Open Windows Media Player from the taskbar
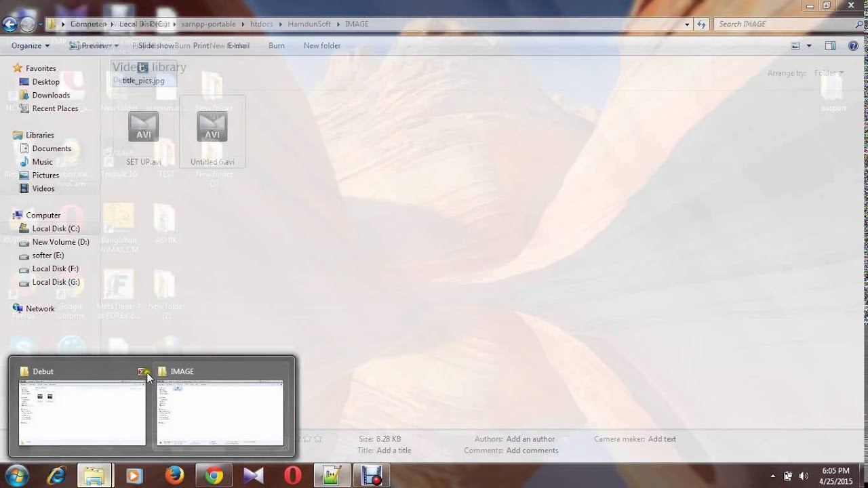 pos(134,476)
